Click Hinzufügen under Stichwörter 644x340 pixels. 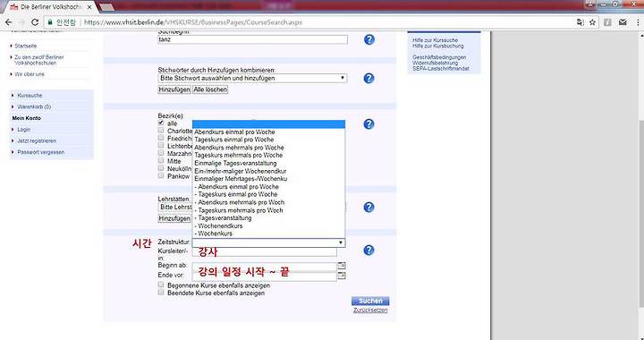(174, 89)
